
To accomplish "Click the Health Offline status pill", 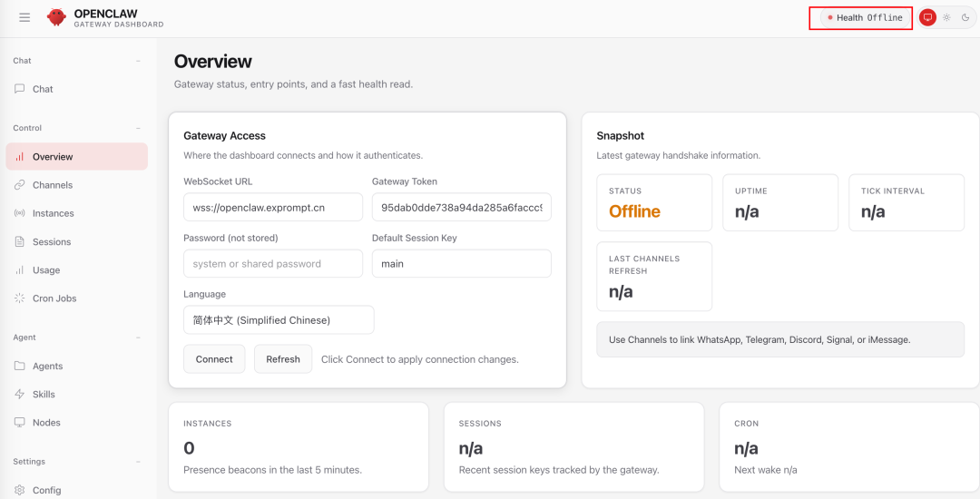I will [x=865, y=17].
